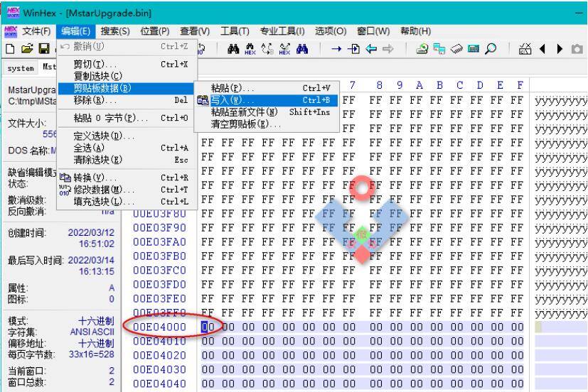588x392 pixels.
Task: Choose 全选(A) menu entry
Action: 127,148
